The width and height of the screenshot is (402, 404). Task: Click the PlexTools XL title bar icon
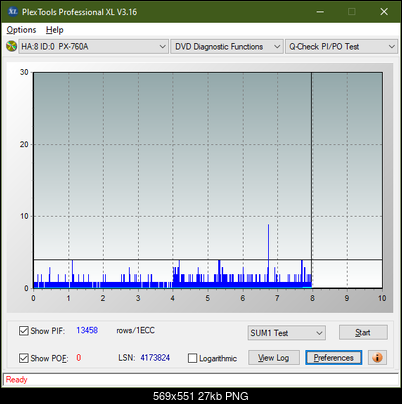pyautogui.click(x=12, y=12)
